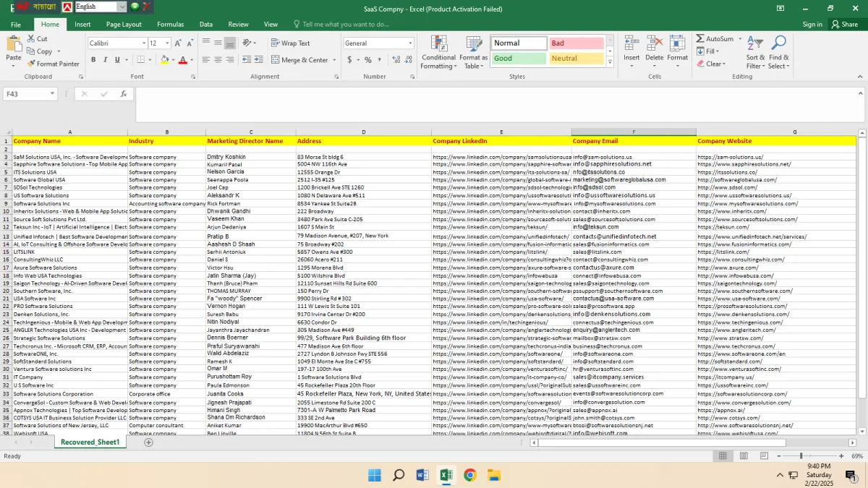Open Chrome from the Windows taskbar
868x488 pixels.
[470, 475]
